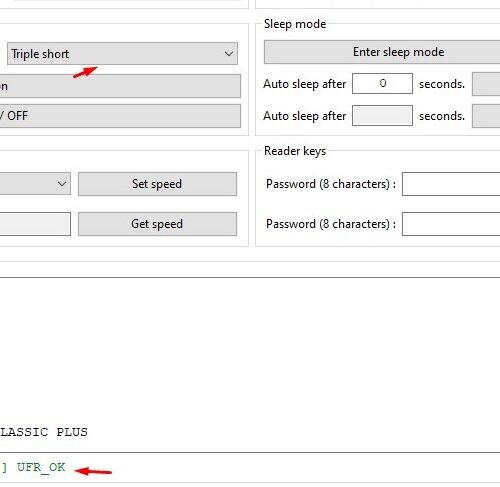Image resolution: width=500 pixels, height=487 pixels.
Task: Focus the second Password (8 characters) field
Action: click(451, 224)
